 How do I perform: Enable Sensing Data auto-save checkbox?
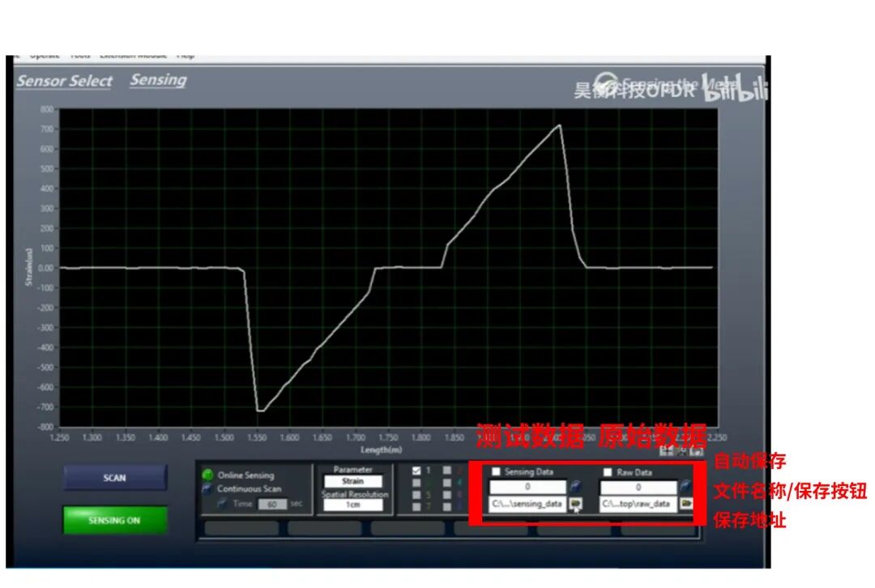tap(496, 472)
